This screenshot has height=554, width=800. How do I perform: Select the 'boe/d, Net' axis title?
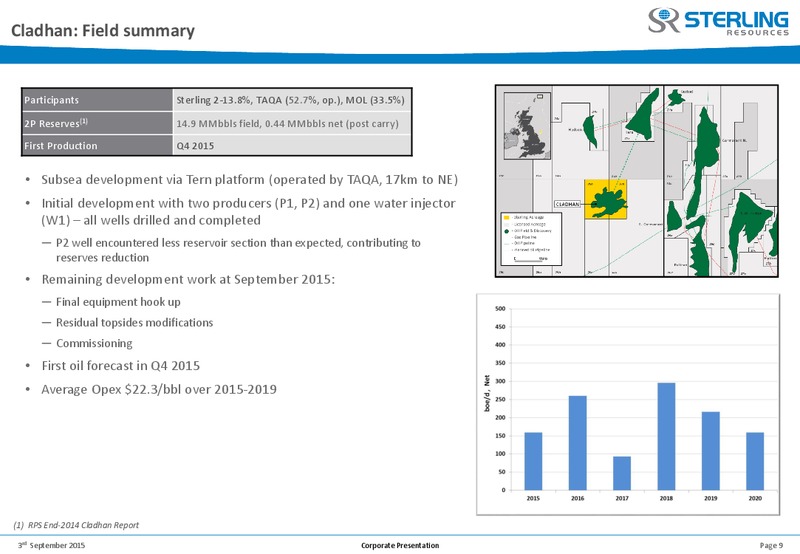[x=487, y=393]
